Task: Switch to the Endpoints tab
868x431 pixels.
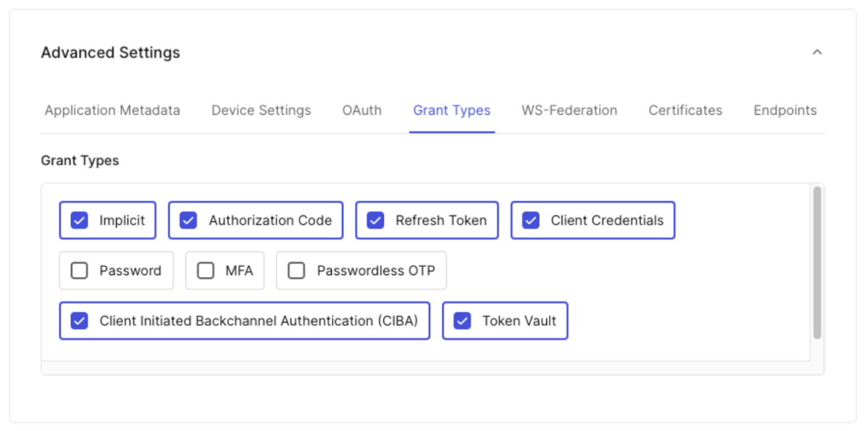Action: [x=785, y=110]
